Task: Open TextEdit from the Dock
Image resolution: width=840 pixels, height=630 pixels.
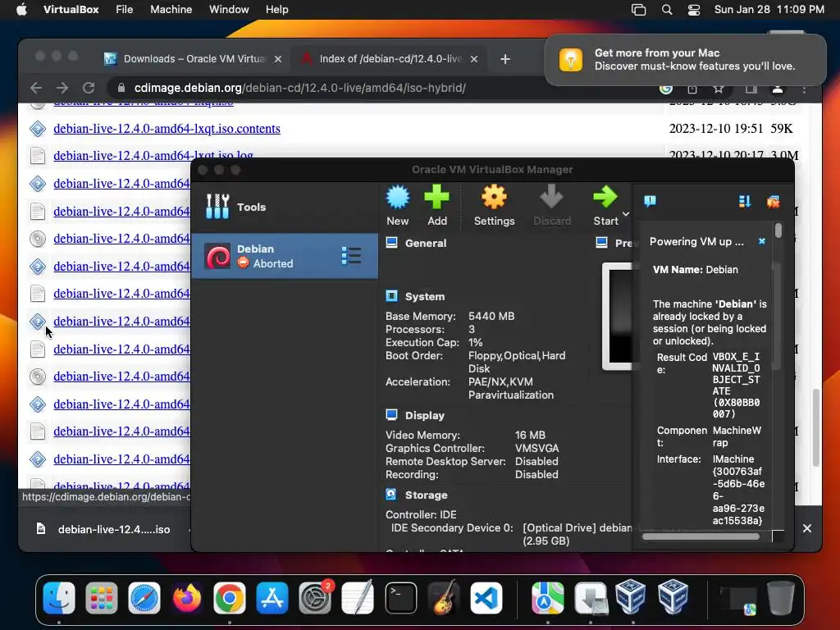Action: click(358, 598)
